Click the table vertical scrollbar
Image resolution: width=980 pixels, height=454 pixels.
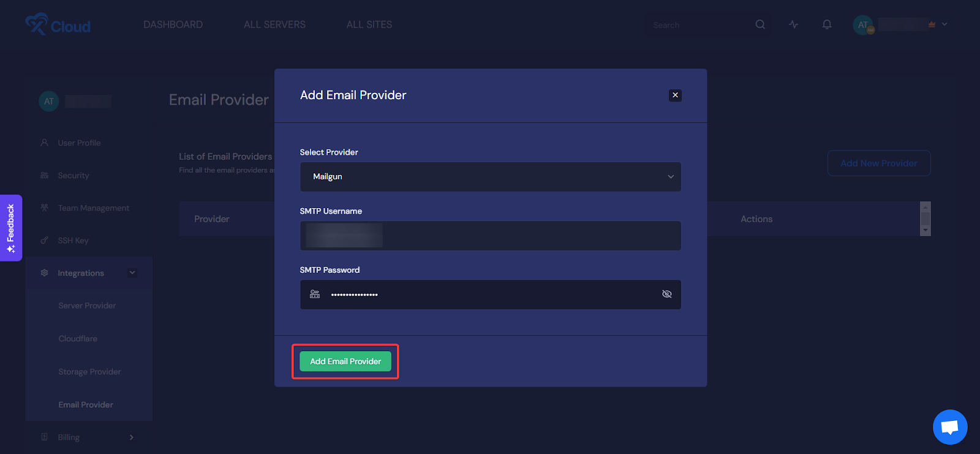tap(925, 218)
